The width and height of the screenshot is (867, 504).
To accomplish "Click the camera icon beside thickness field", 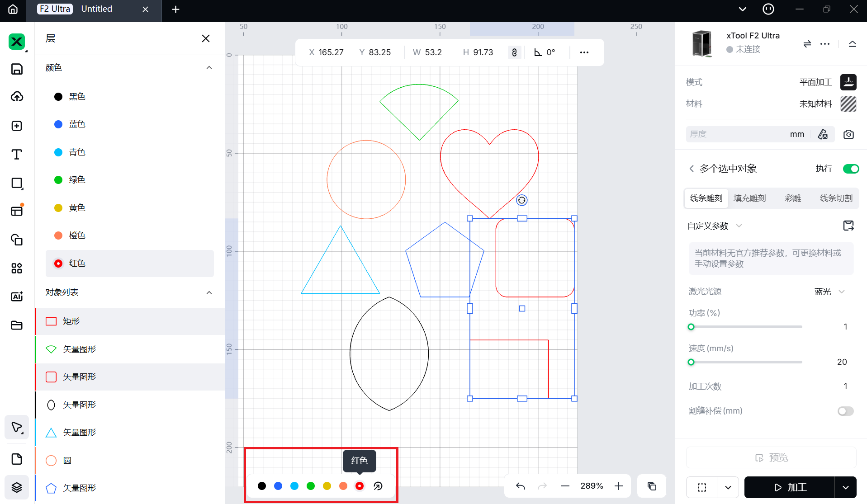I will tap(848, 134).
